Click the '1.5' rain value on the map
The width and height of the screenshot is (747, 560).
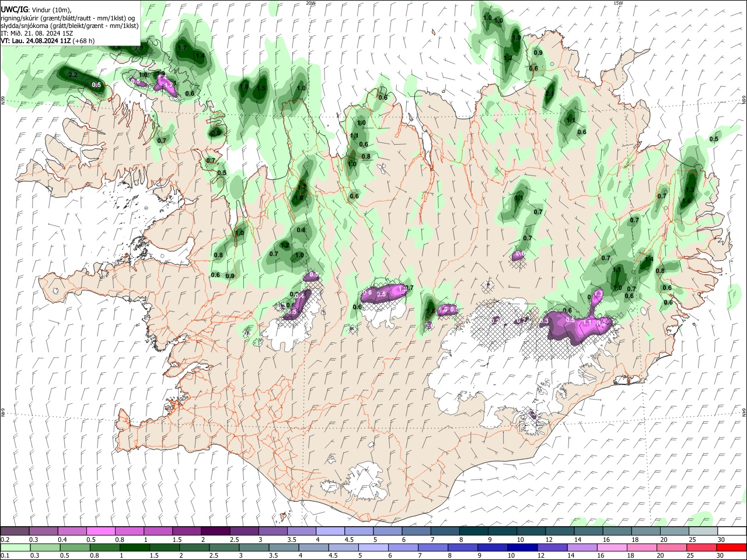click(x=261, y=89)
